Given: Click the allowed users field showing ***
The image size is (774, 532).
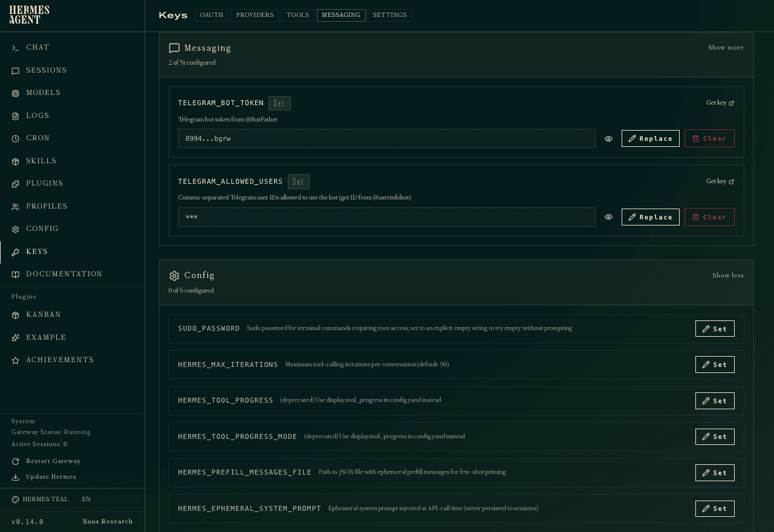Looking at the screenshot, I should pos(387,217).
